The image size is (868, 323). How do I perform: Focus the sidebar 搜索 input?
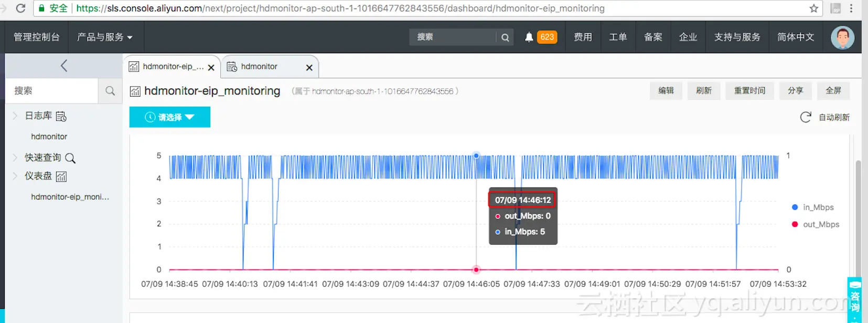click(52, 91)
